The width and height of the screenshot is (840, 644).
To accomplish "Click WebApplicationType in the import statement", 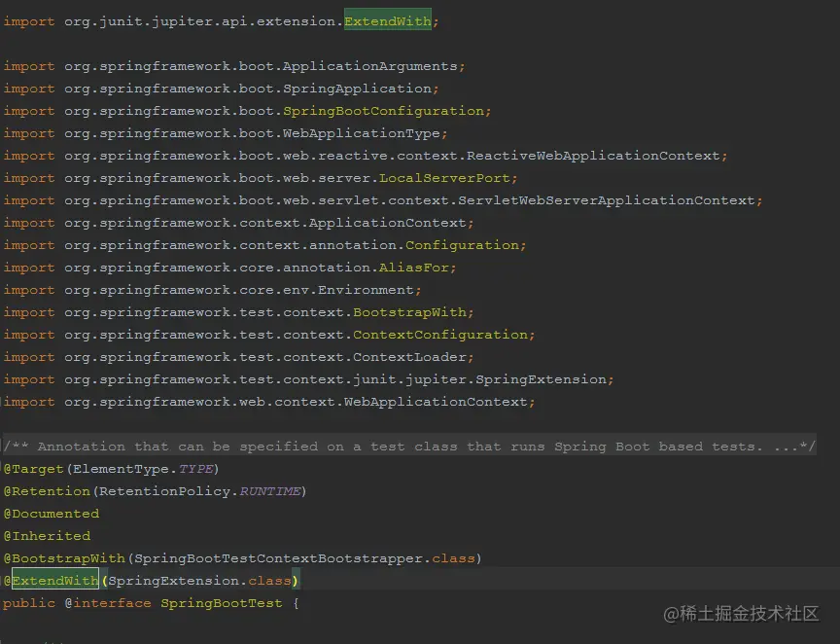I will pyautogui.click(x=362, y=133).
